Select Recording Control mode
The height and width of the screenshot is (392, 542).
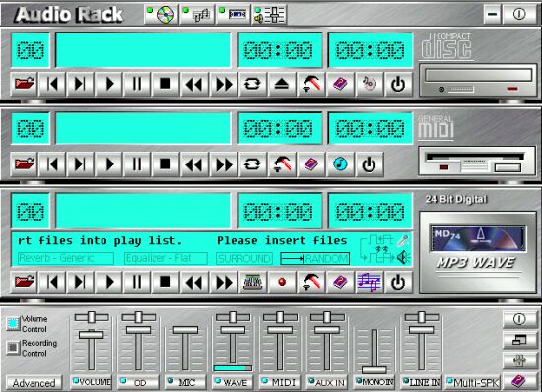click(x=13, y=348)
